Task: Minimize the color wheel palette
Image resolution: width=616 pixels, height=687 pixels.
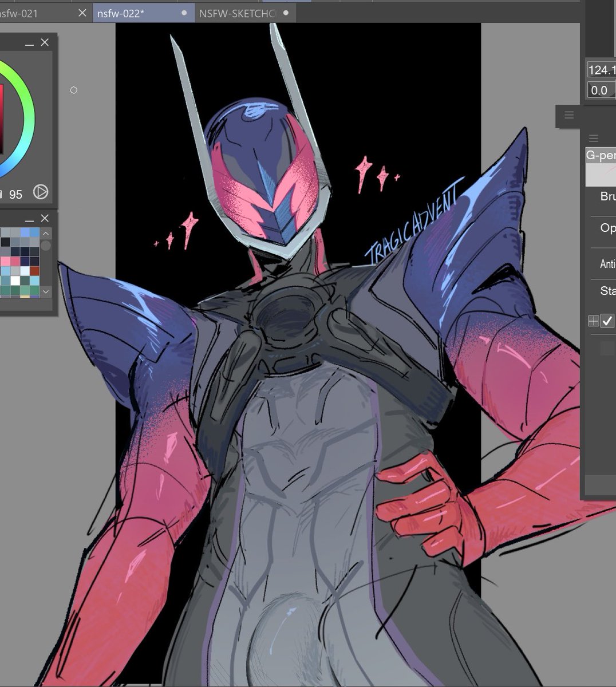Action: pos(29,44)
